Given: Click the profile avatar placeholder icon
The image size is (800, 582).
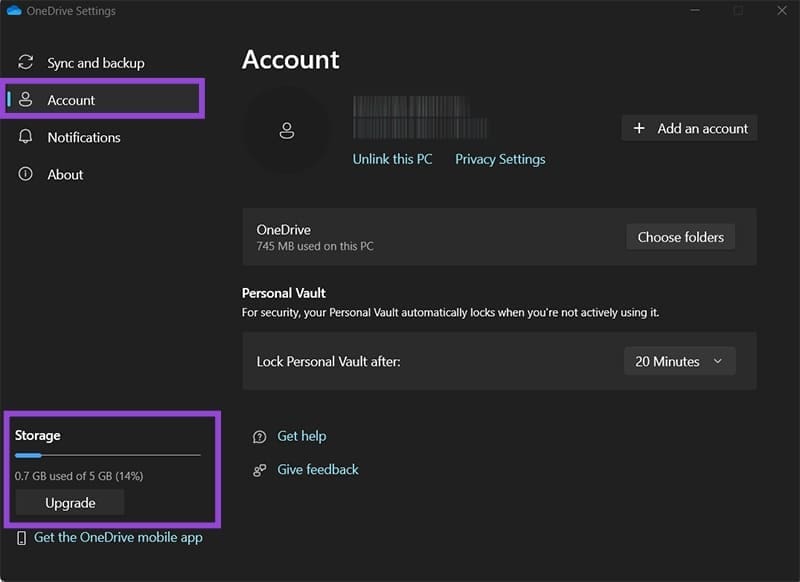Looking at the screenshot, I should (x=289, y=129).
